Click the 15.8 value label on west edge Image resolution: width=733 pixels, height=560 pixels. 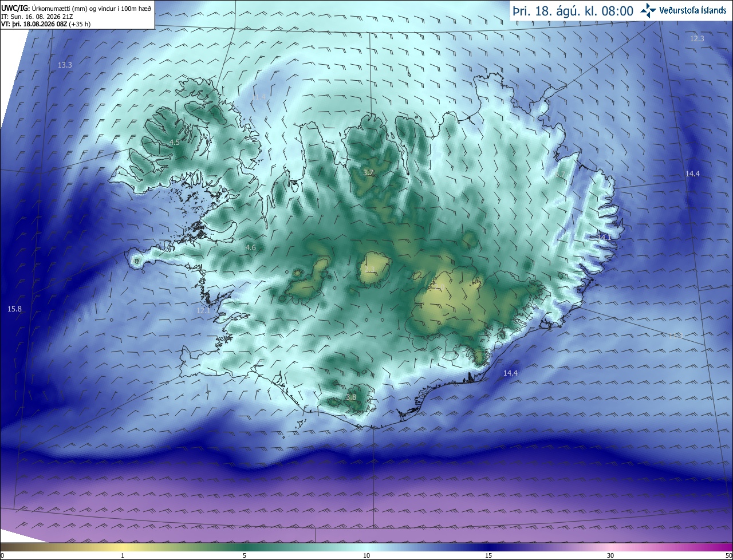pos(14,309)
